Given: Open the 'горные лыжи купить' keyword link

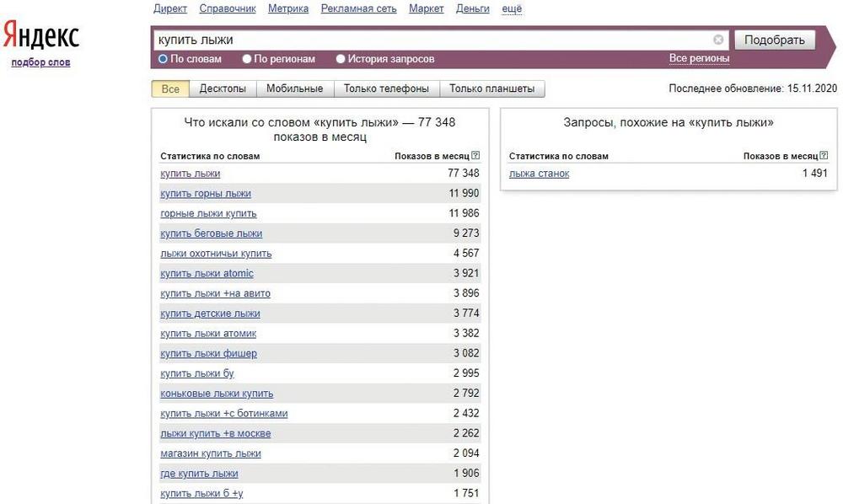Looking at the screenshot, I should (x=208, y=213).
